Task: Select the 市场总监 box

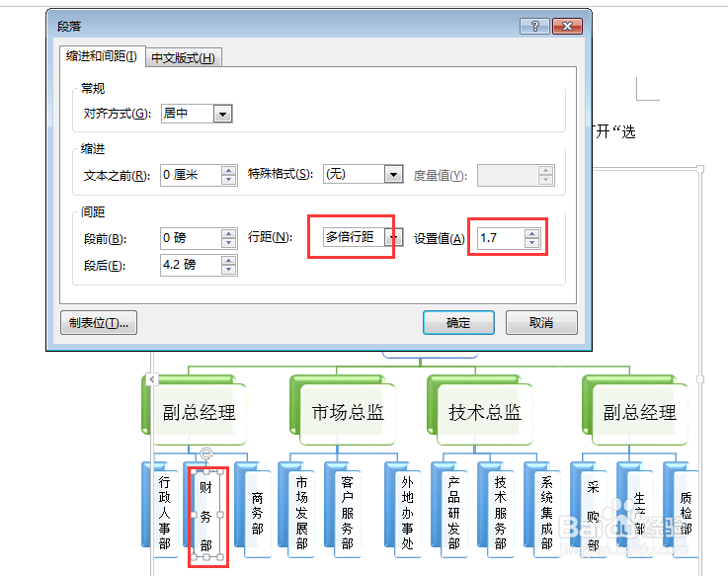Action: pos(348,413)
